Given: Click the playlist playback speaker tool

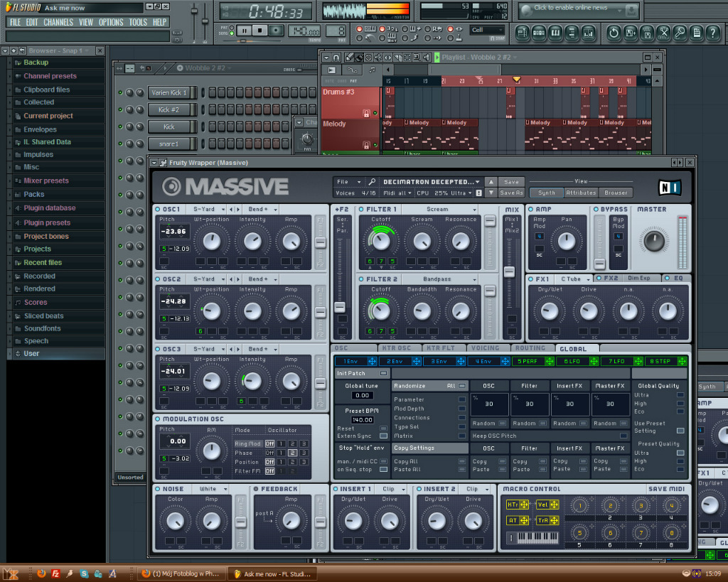Looking at the screenshot, I should 427,58.
